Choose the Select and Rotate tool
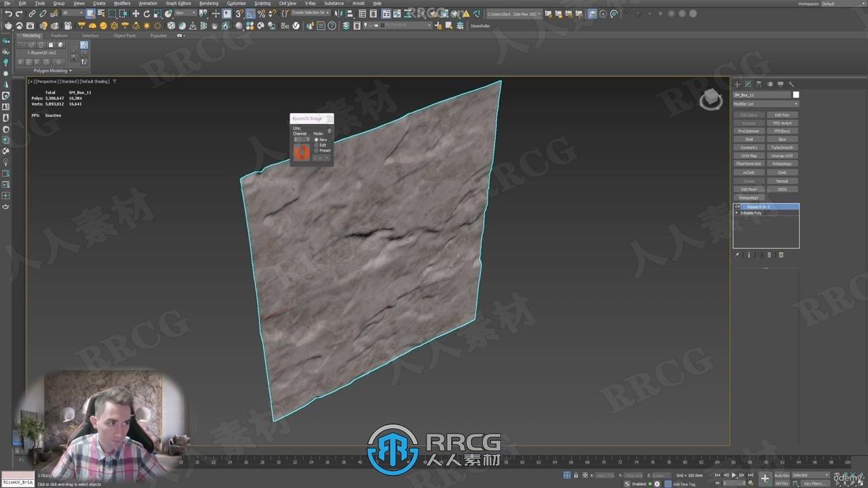Viewport: 868px width, 488px height. [146, 14]
